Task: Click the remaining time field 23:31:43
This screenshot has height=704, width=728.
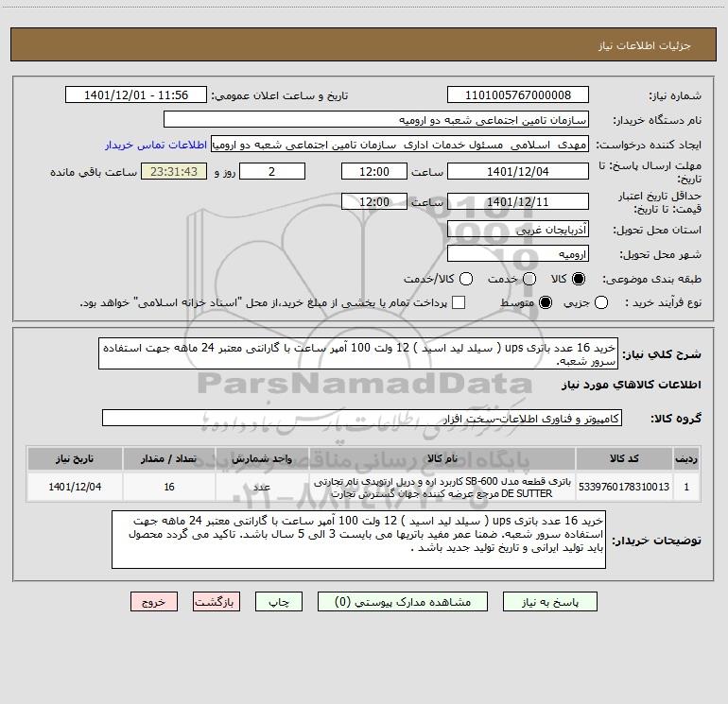Action: (x=174, y=171)
